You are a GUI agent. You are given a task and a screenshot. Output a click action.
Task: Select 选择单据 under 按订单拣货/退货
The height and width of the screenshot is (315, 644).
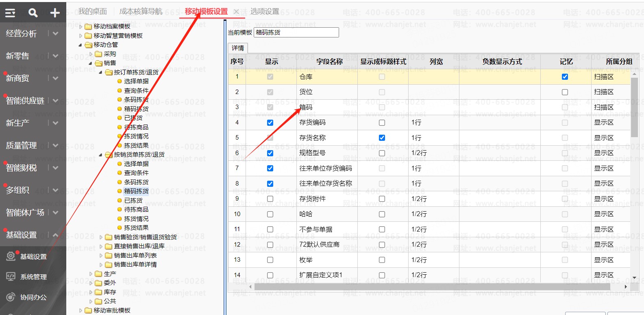pyautogui.click(x=136, y=81)
